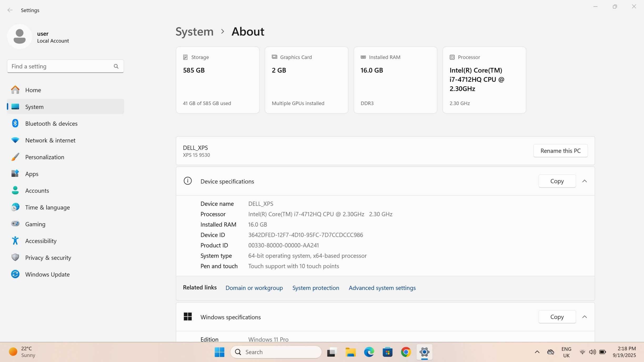The image size is (644, 362).
Task: Copy the Device specifications
Action: click(x=557, y=181)
